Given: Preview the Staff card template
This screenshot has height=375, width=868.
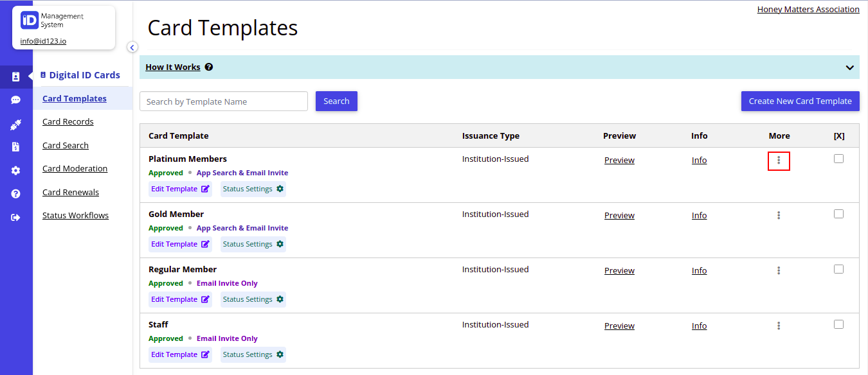Looking at the screenshot, I should pos(619,326).
